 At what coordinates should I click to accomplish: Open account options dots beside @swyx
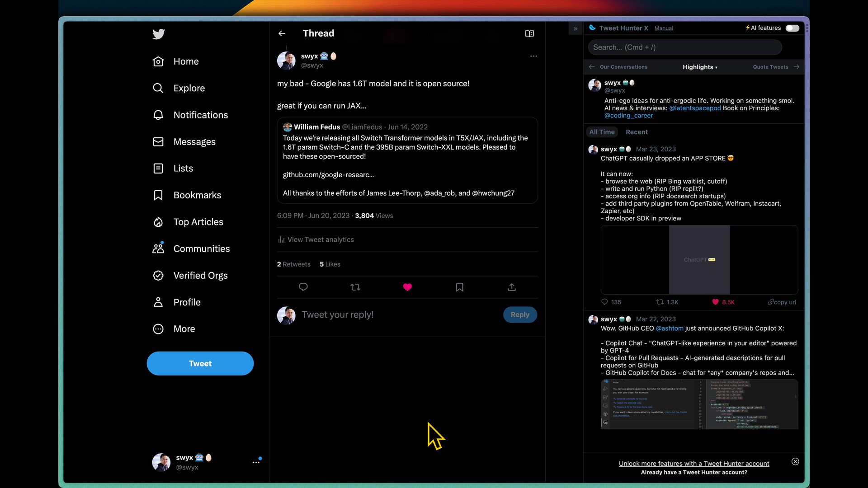pos(256,462)
